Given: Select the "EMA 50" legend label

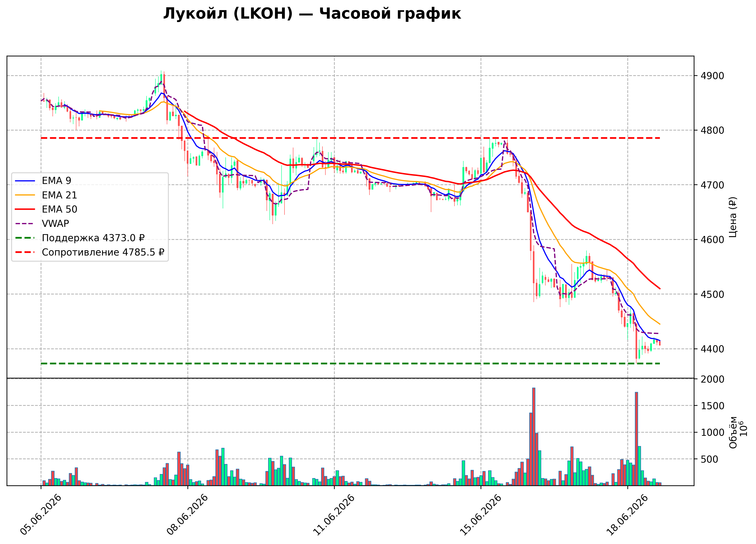Looking at the screenshot, I should tap(59, 209).
